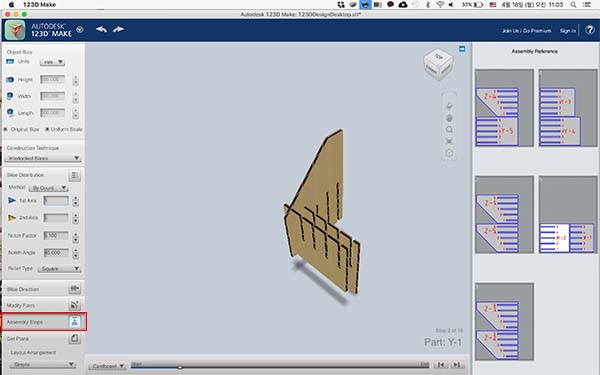Click the Bluetooth icon in menu bar

[x=428, y=5]
